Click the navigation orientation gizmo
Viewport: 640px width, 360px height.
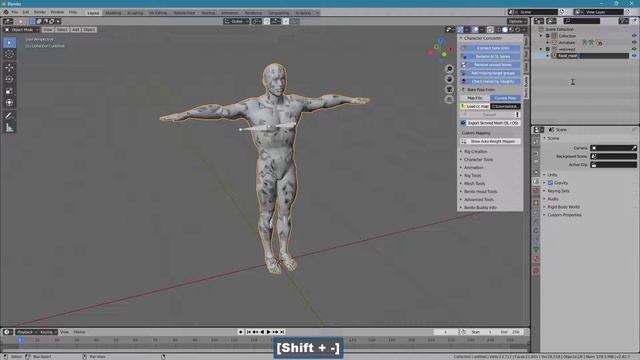440,50
